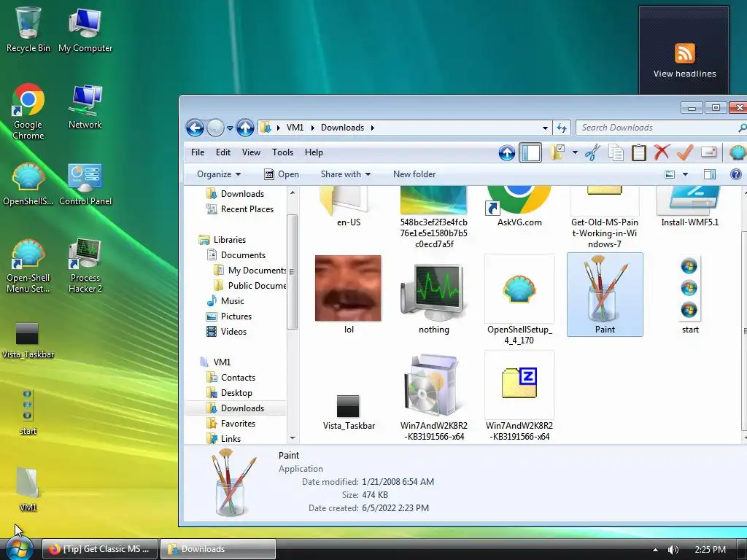Select the Win7AndW2K8R2 installer box file
Viewport: 747px width, 560px height.
[433, 397]
